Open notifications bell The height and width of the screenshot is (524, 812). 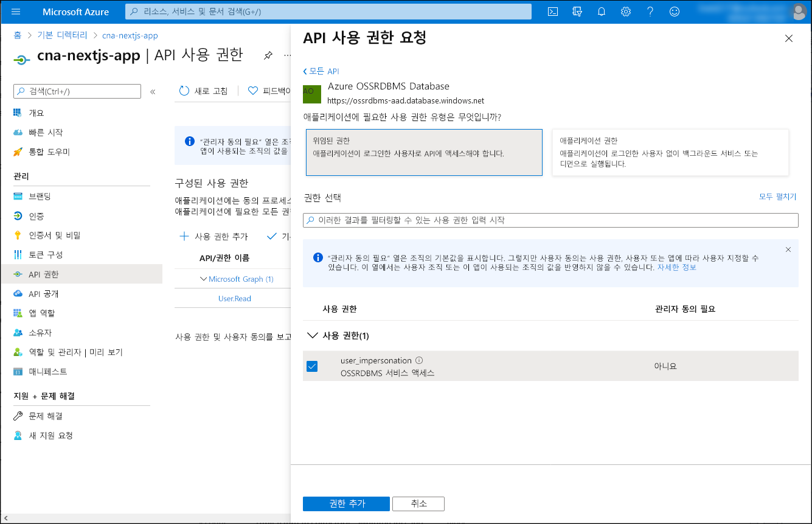point(602,12)
